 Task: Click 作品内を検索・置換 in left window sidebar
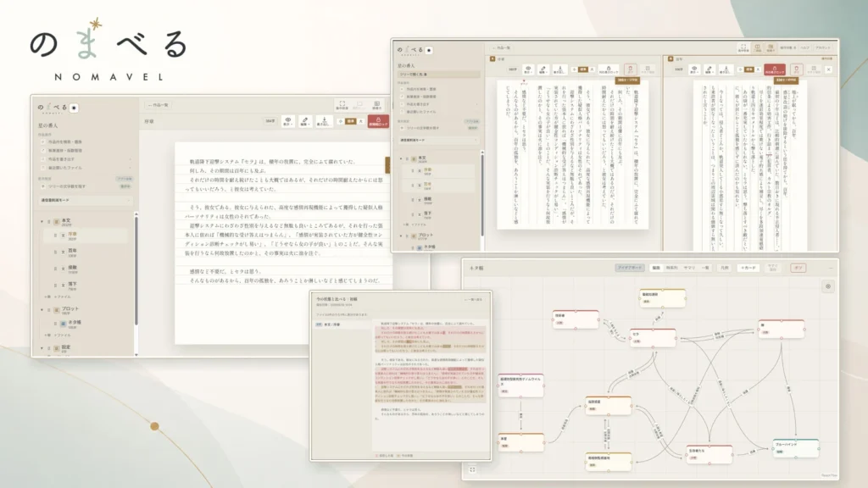[x=61, y=142]
